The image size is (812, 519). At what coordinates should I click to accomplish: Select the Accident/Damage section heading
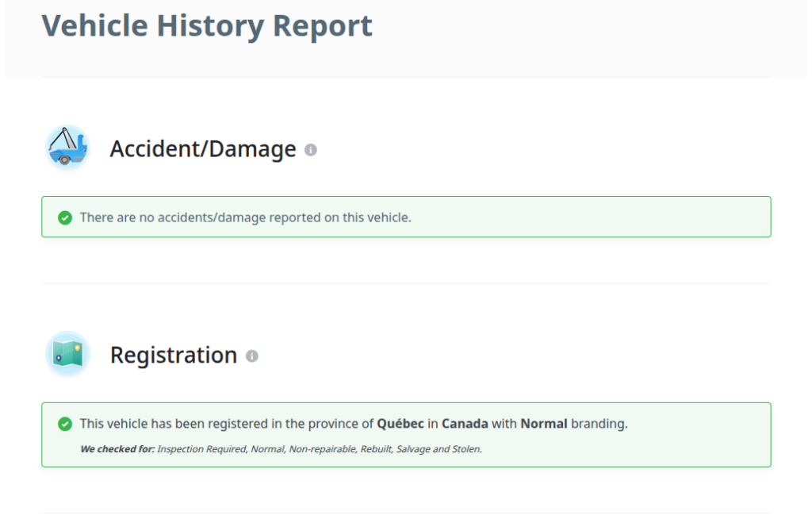pyautogui.click(x=202, y=149)
